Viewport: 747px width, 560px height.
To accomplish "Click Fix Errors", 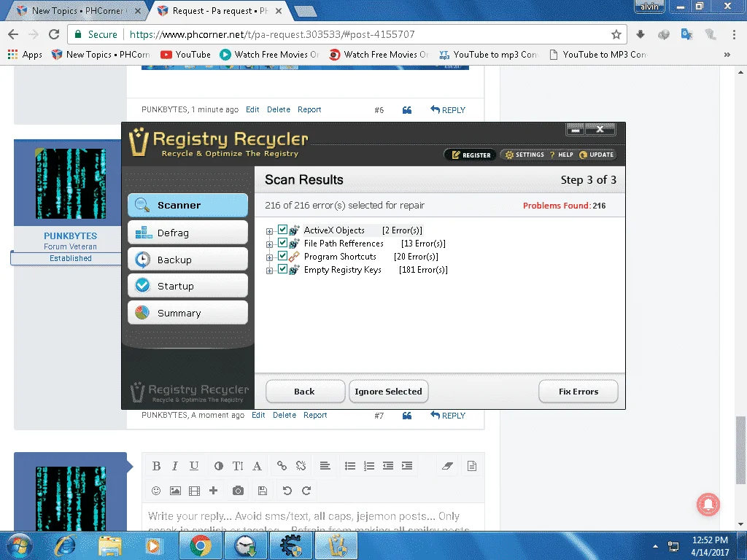I will (578, 392).
